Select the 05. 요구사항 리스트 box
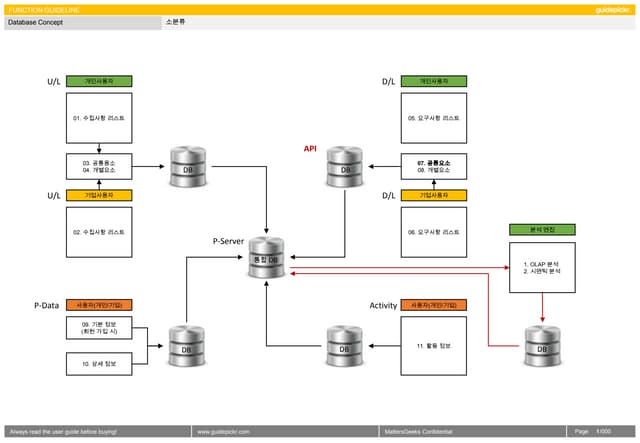The width and height of the screenshot is (640, 443). [x=433, y=118]
